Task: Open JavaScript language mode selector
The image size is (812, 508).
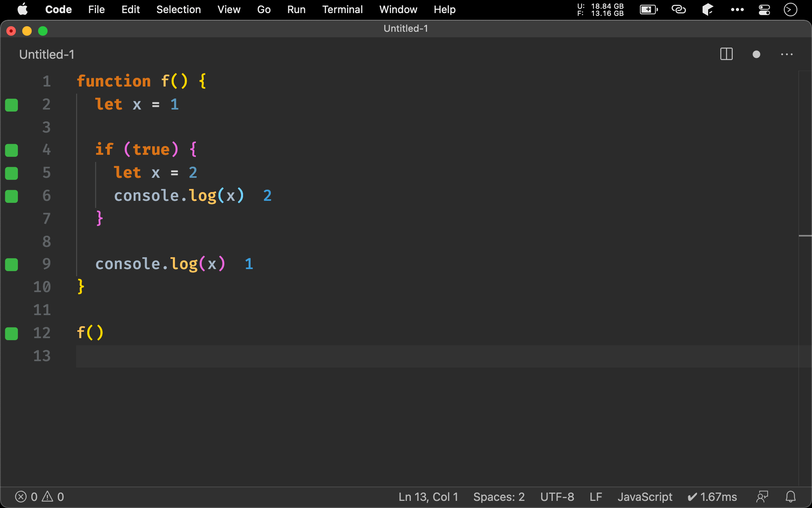Action: pos(645,496)
